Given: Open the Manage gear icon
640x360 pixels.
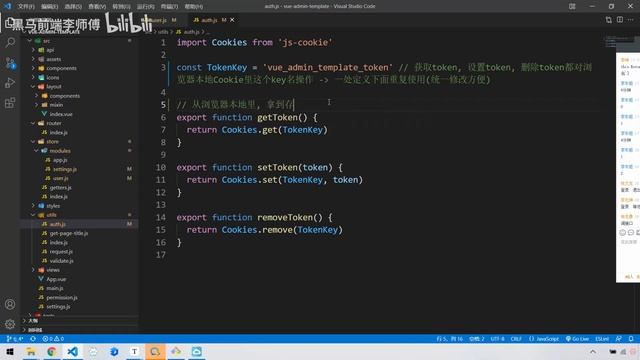Looking at the screenshot, I should click(x=10, y=324).
